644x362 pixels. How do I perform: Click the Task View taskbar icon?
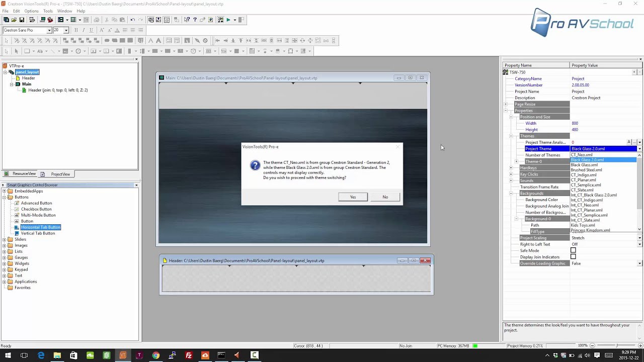(x=24, y=355)
